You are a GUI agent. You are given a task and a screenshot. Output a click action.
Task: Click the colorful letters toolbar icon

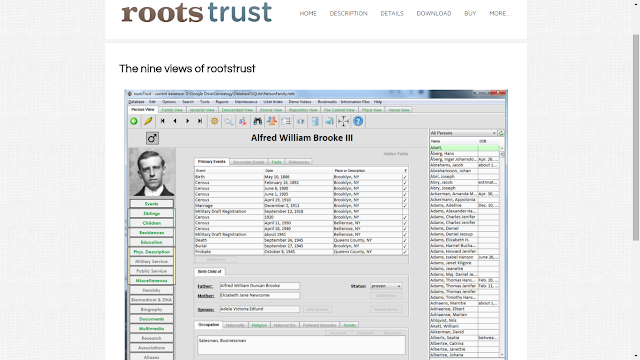tap(243, 121)
